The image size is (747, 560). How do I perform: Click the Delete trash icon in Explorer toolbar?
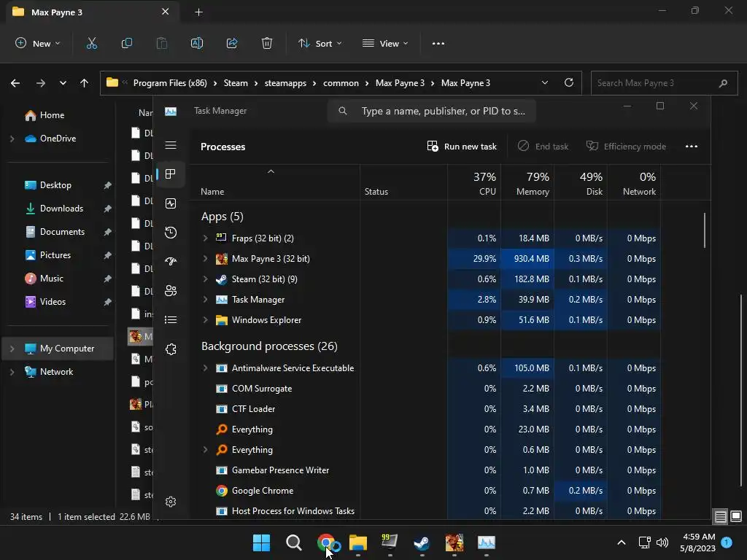point(267,43)
